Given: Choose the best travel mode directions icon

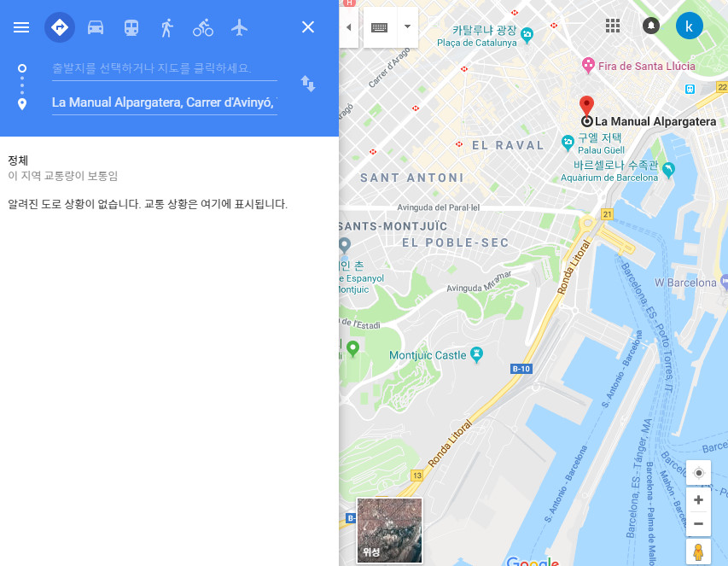Looking at the screenshot, I should click(x=60, y=27).
